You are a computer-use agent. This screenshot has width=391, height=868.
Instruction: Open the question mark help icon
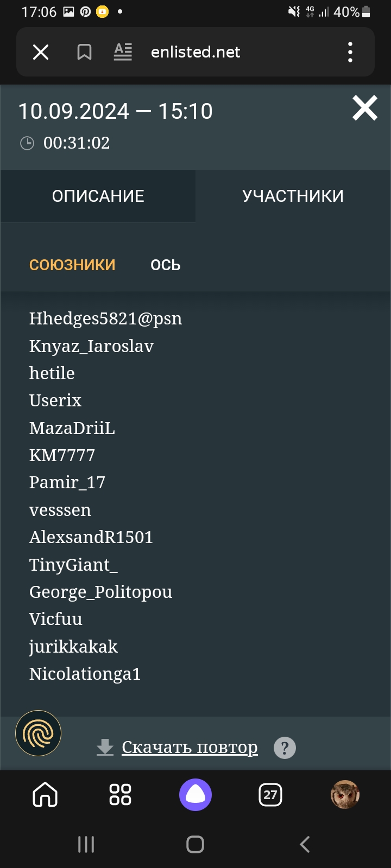(x=285, y=748)
